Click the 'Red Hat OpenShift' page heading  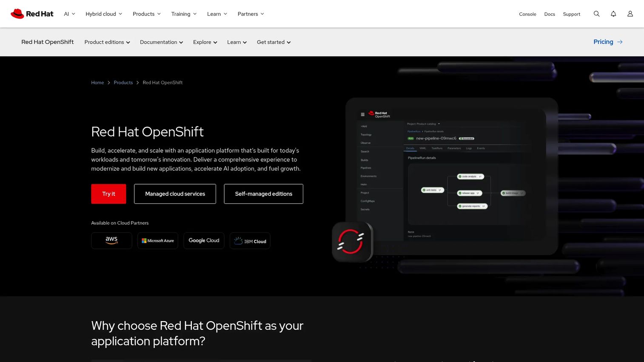(147, 132)
